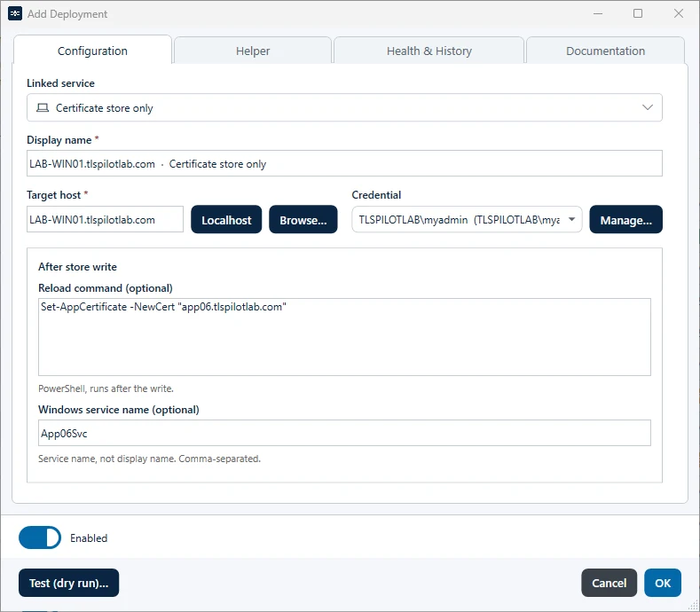The width and height of the screenshot is (700, 612).
Task: Click the 'After store write' heading
Action: 78,266
